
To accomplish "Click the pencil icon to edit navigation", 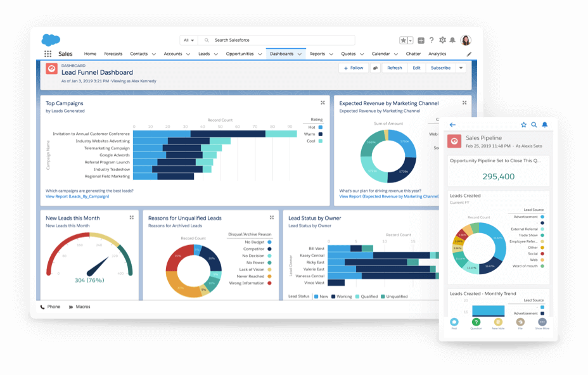I will (x=469, y=54).
